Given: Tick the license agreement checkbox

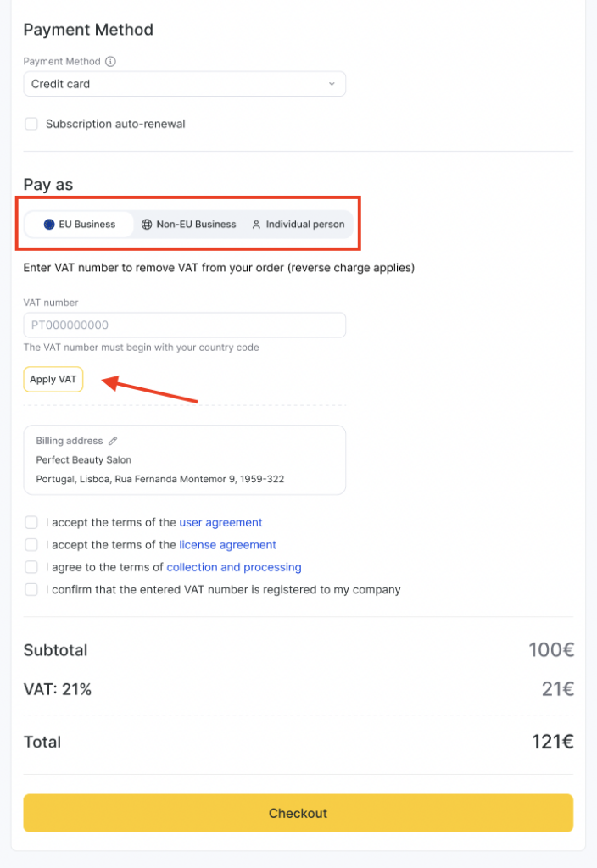Looking at the screenshot, I should tap(31, 544).
